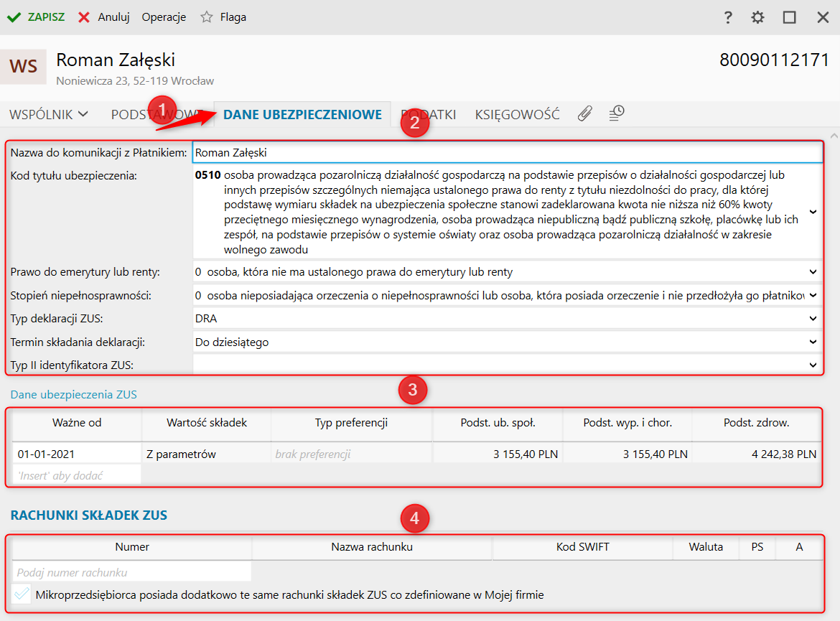The height and width of the screenshot is (621, 840).
Task: Click the Wartość składek column header
Action: tap(207, 423)
